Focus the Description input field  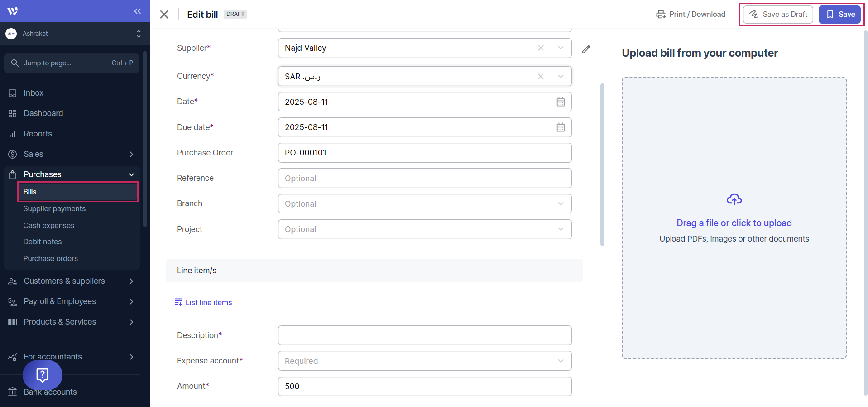[424, 335]
